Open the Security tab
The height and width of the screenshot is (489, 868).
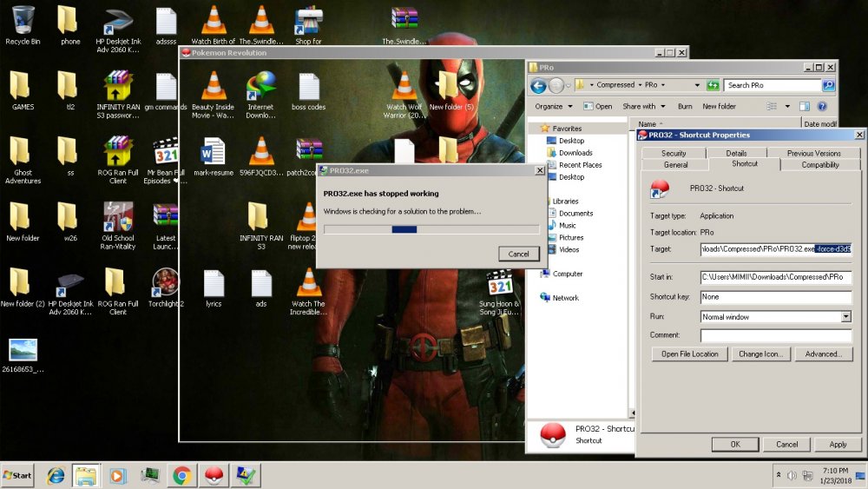(x=674, y=153)
